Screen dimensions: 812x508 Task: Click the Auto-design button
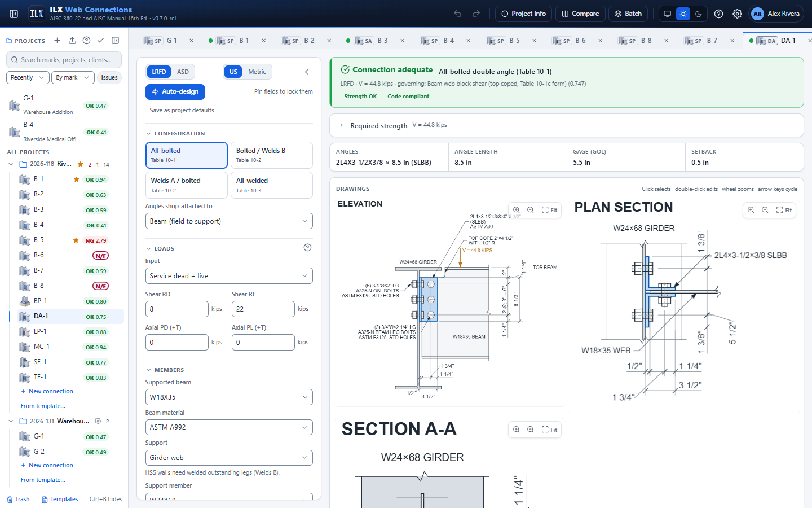175,91
